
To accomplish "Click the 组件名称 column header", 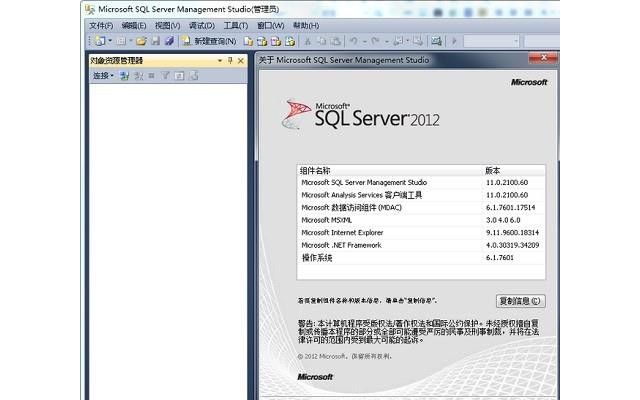I will tap(389, 171).
